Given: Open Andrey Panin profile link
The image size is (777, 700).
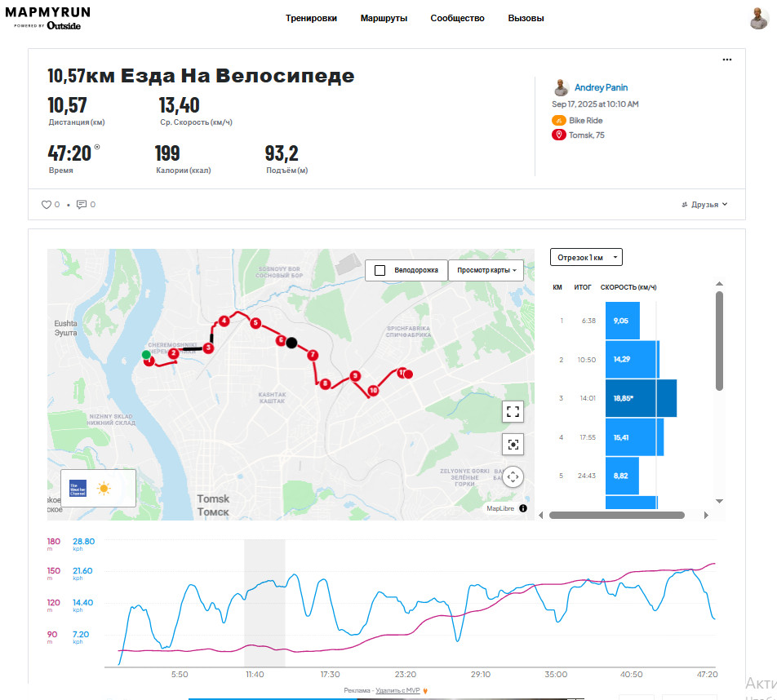Looking at the screenshot, I should 601,87.
